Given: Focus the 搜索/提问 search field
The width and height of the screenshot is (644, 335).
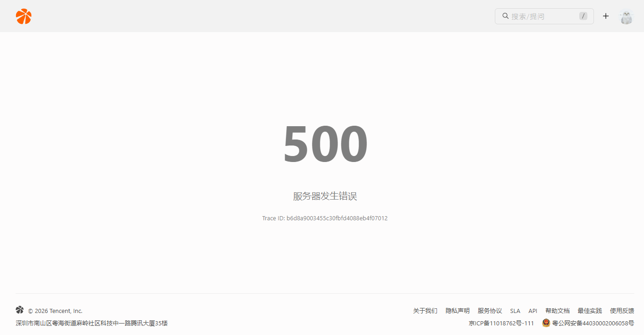Looking at the screenshot, I should tap(542, 17).
